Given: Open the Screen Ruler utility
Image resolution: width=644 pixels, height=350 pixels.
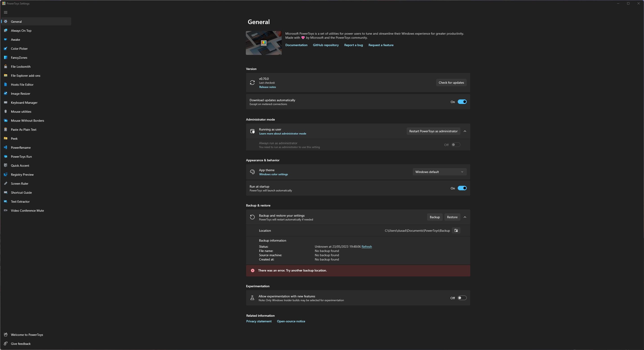Looking at the screenshot, I should [x=20, y=183].
